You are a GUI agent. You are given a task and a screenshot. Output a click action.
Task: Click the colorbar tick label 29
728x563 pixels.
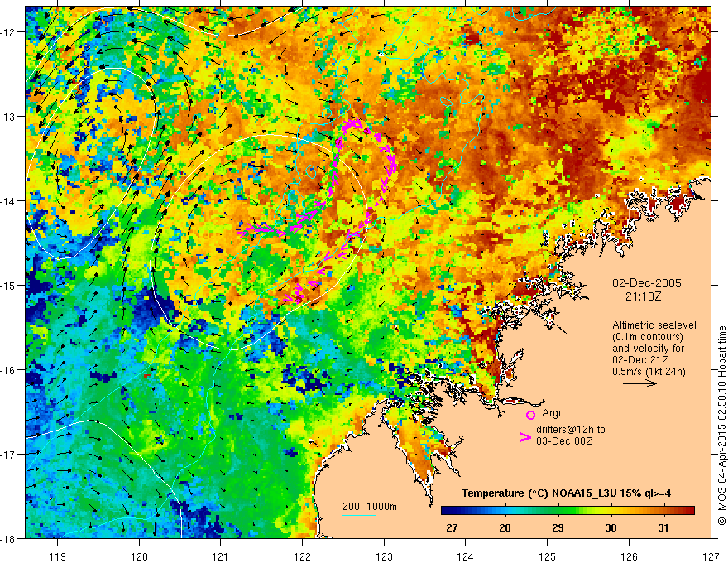[x=558, y=528]
